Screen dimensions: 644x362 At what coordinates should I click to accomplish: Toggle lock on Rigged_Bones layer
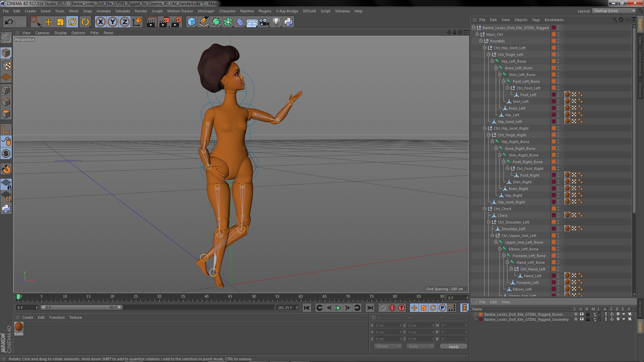599,314
